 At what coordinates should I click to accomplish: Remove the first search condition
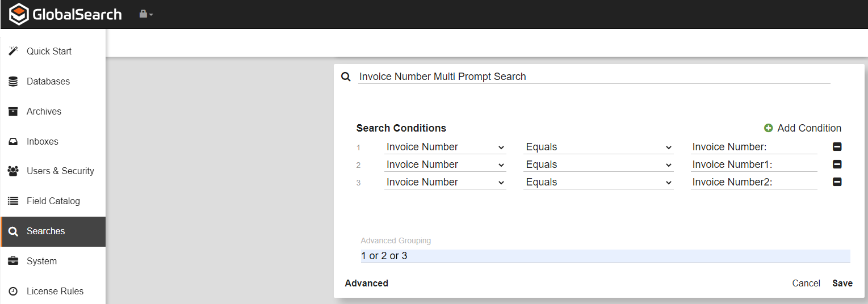837,147
